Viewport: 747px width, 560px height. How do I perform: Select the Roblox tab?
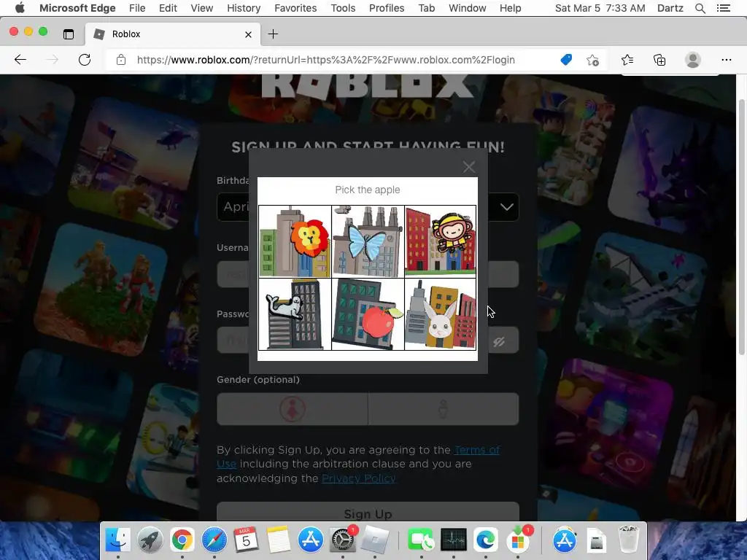[x=173, y=34]
